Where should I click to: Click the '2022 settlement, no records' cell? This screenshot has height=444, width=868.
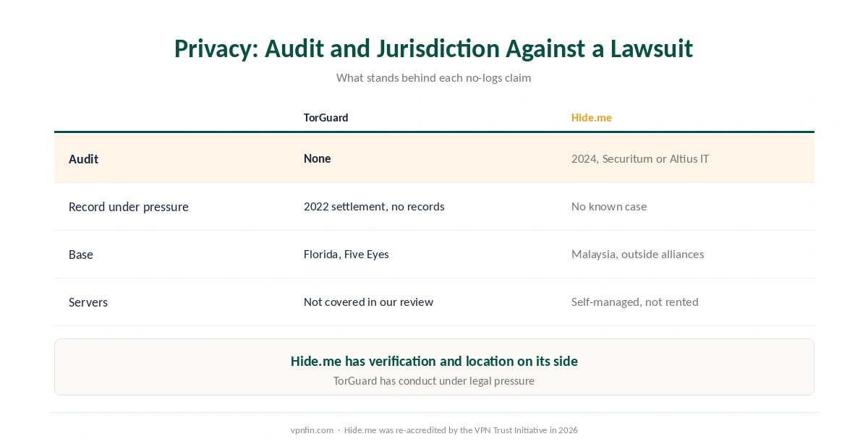(x=374, y=206)
